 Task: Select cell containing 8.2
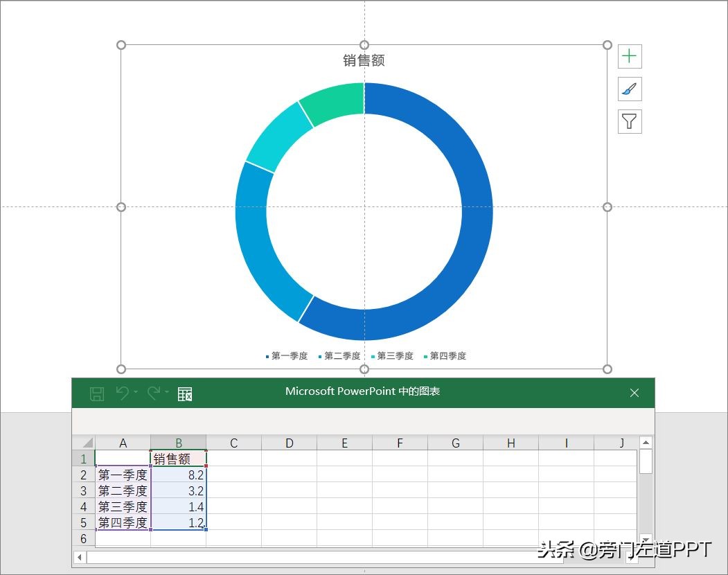178,475
